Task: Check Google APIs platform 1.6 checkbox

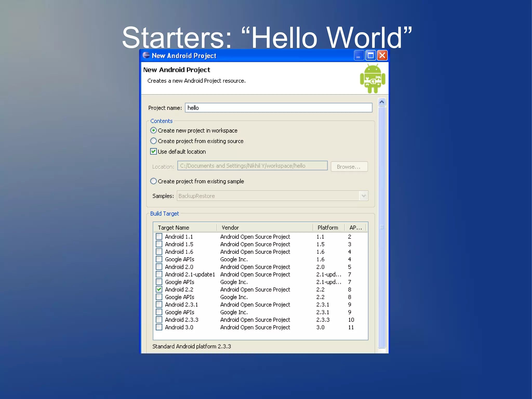Action: click(x=159, y=259)
